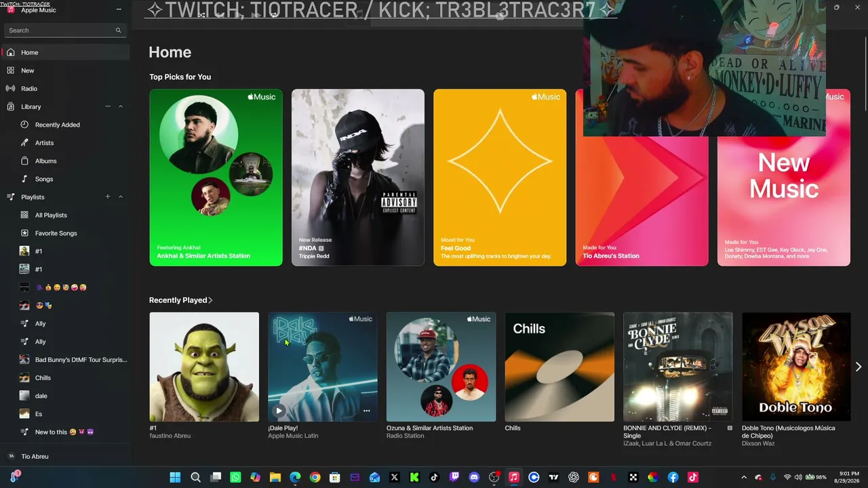Open ChatGPT from taskbar
This screenshot has height=488, width=868.
point(574,477)
